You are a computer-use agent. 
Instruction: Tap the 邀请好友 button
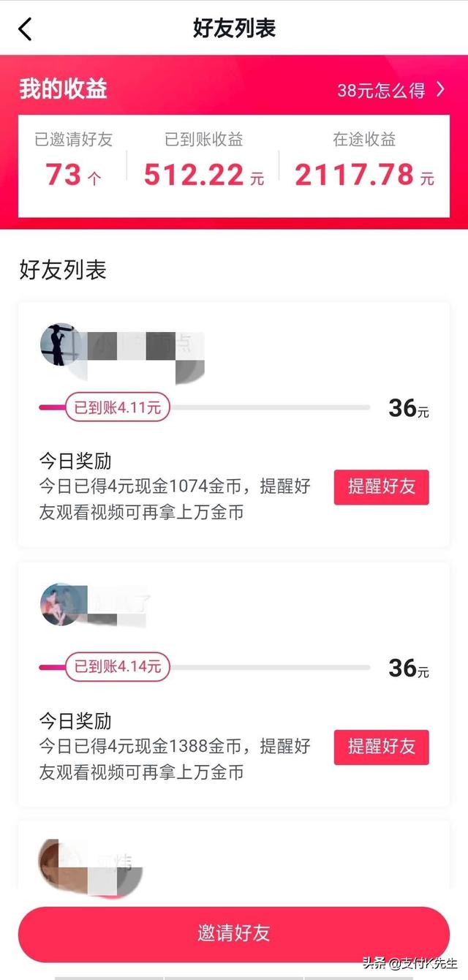tap(234, 933)
